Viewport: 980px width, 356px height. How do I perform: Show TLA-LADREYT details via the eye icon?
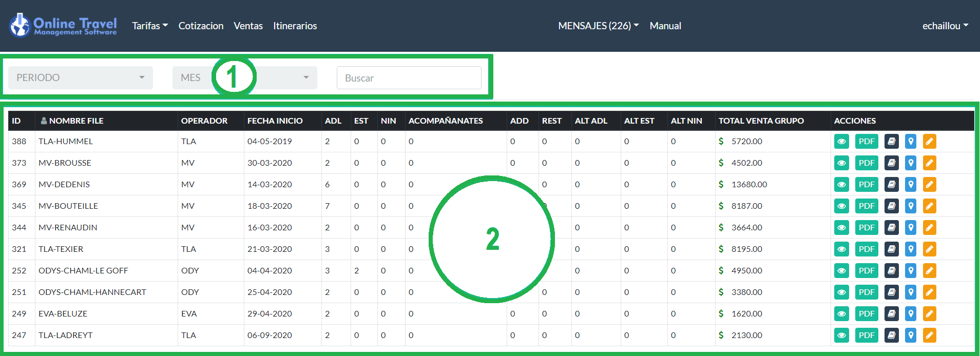[x=841, y=335]
